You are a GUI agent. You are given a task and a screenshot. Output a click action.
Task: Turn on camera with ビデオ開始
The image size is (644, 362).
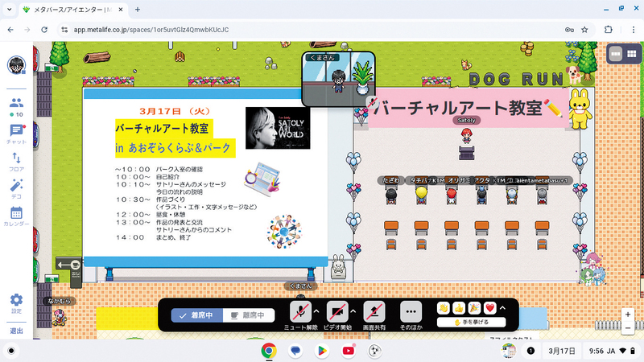click(x=336, y=311)
